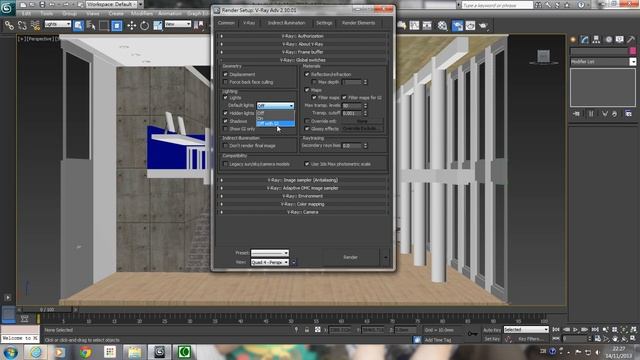
Task: Toggle the Displacement checkbox
Action: (225, 74)
